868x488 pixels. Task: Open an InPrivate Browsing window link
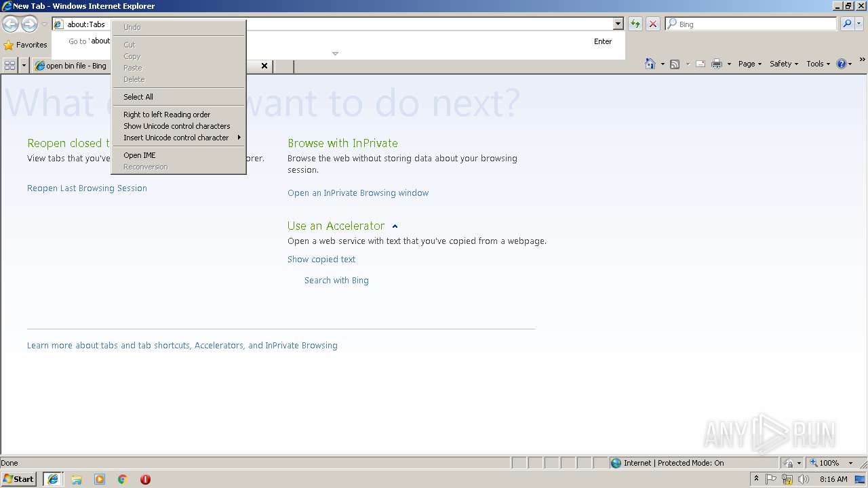pos(358,193)
